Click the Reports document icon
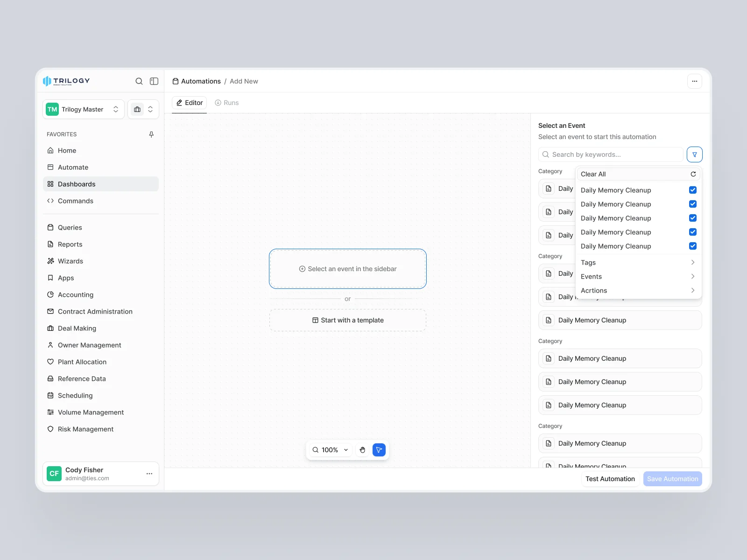 pos(50,244)
